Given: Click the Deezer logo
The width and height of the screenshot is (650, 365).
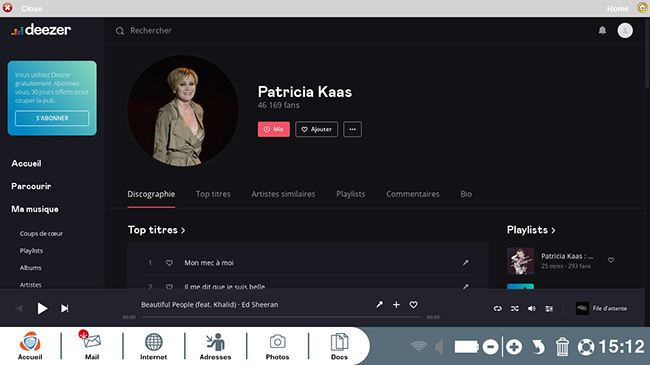Looking at the screenshot, I should coord(41,29).
